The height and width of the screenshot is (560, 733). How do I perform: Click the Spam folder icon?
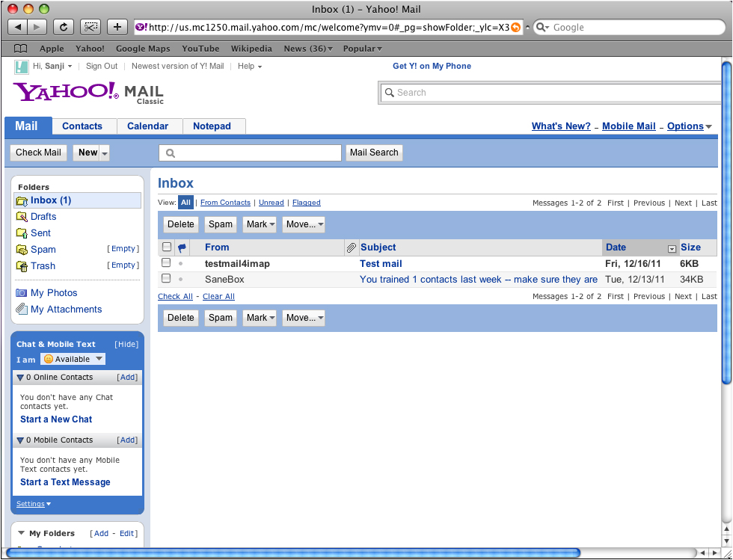point(22,250)
